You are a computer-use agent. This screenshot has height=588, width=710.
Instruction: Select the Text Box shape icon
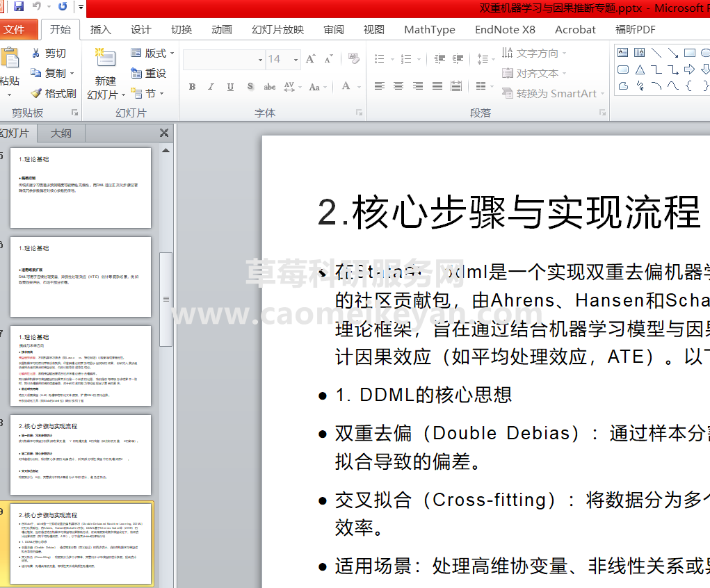tap(623, 53)
